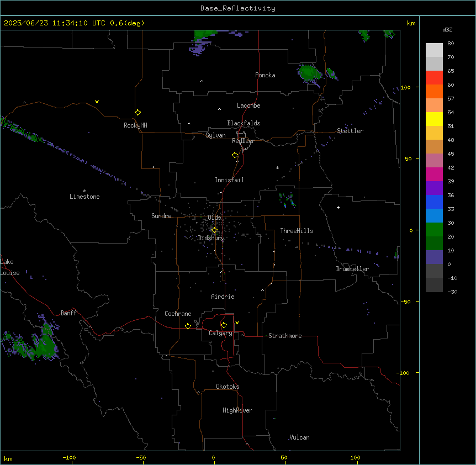Image resolution: width=476 pixels, height=465 pixels.
Task: Click the Cochrane label
Action: click(x=178, y=314)
